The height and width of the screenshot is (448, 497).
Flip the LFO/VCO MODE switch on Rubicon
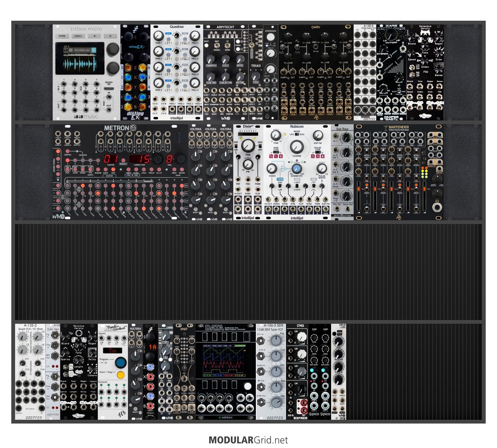pyautogui.click(x=296, y=134)
